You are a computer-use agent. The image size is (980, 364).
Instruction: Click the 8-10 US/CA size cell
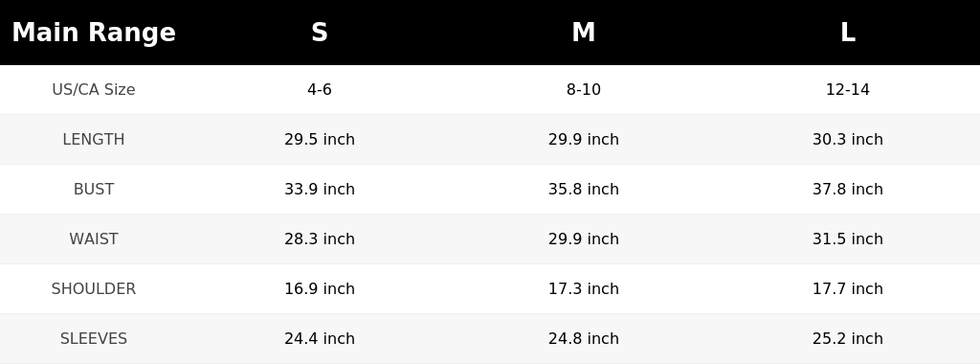pos(583,89)
